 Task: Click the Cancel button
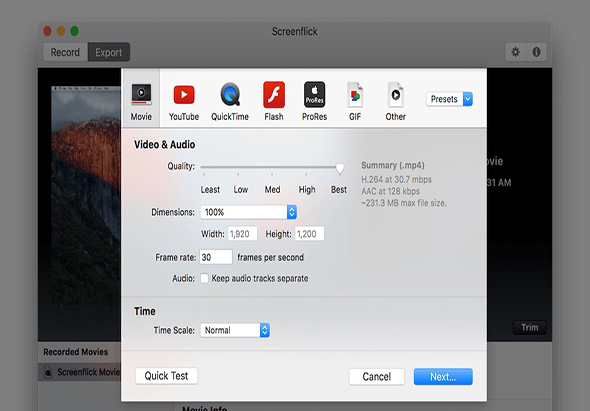tap(377, 377)
